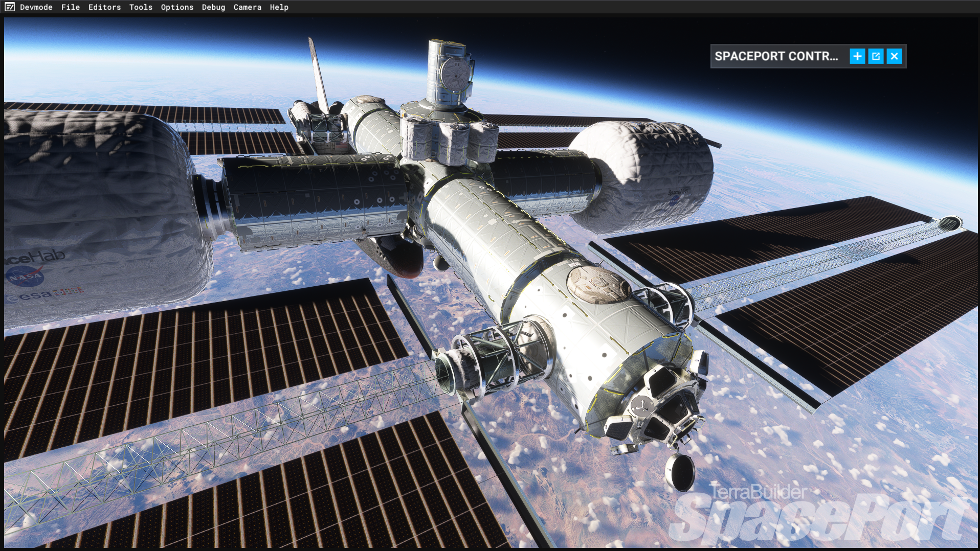Click the Devmode icon at top-left

[10, 7]
